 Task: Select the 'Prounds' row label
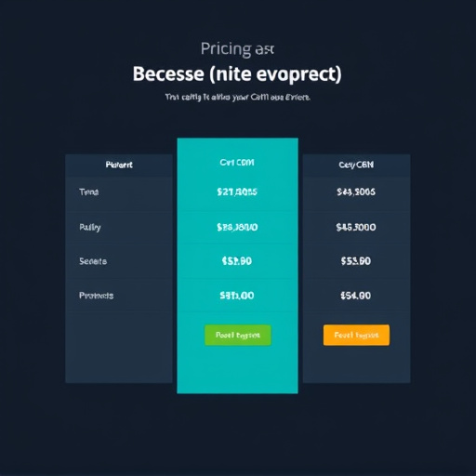coord(97,296)
